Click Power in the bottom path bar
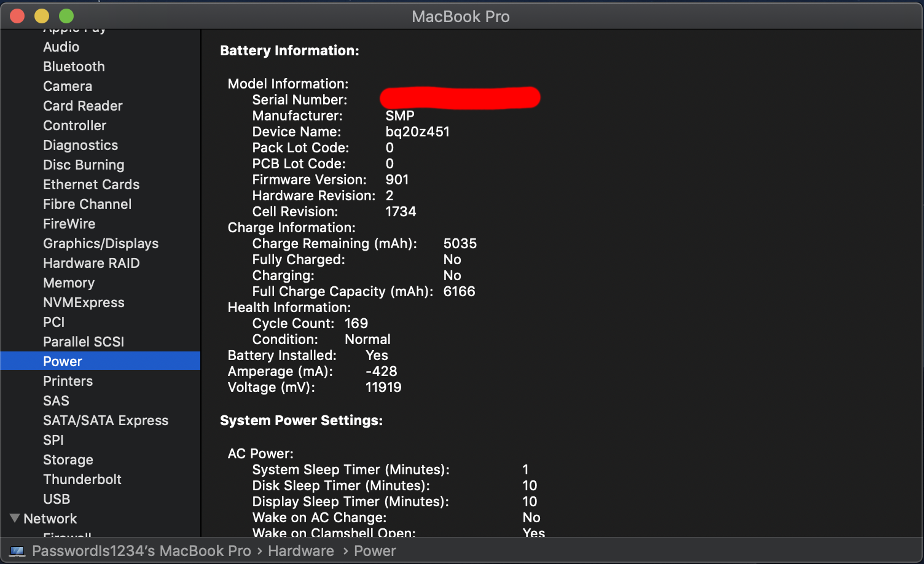This screenshot has height=564, width=924. [375, 551]
